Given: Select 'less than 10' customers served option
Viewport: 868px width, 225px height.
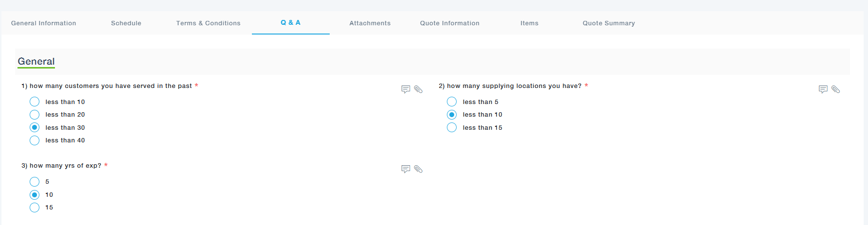Looking at the screenshot, I should [35, 102].
